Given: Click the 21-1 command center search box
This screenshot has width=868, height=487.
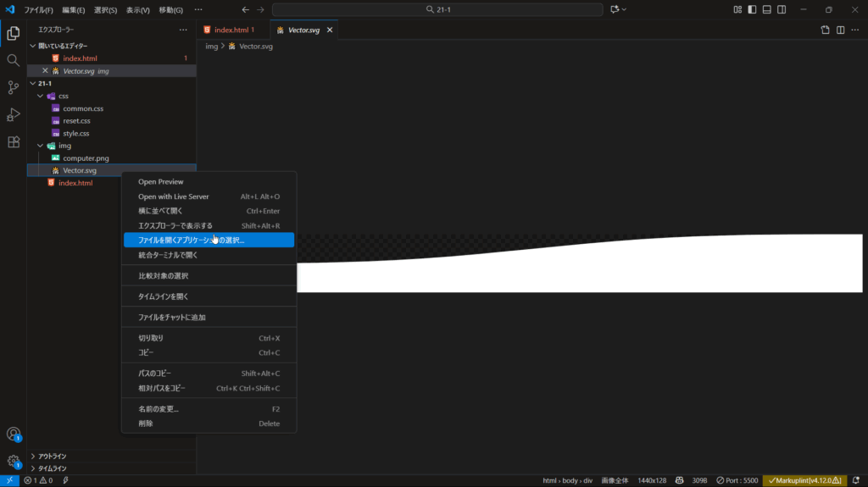Looking at the screenshot, I should 437,9.
